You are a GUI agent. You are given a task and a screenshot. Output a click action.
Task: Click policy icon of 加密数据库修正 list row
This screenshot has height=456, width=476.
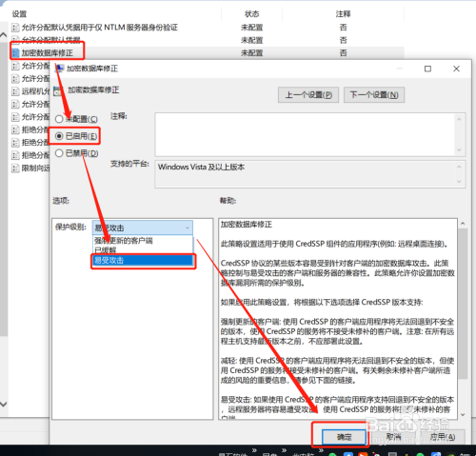coord(15,53)
